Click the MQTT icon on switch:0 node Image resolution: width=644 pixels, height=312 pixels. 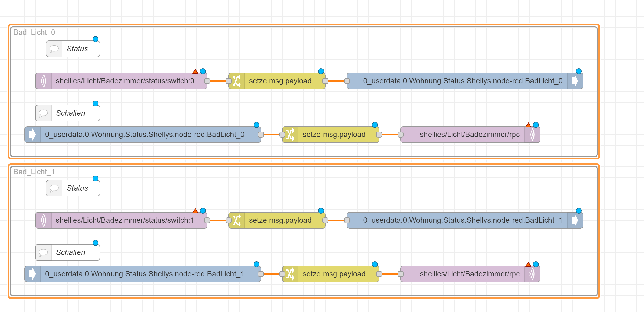pos(43,81)
